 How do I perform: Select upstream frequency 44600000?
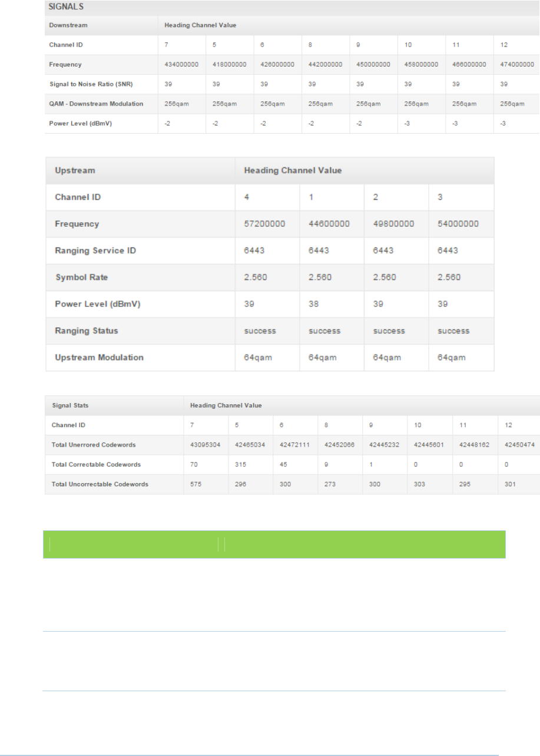[329, 224]
